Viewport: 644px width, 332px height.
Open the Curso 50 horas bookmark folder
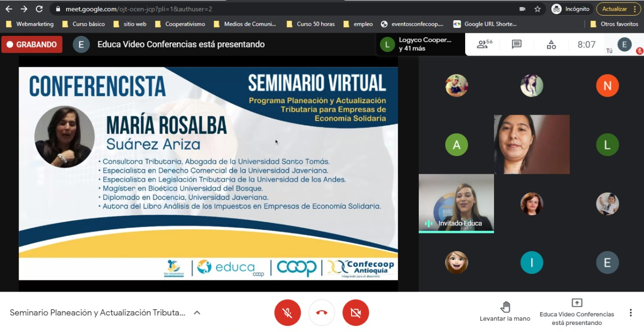(310, 24)
